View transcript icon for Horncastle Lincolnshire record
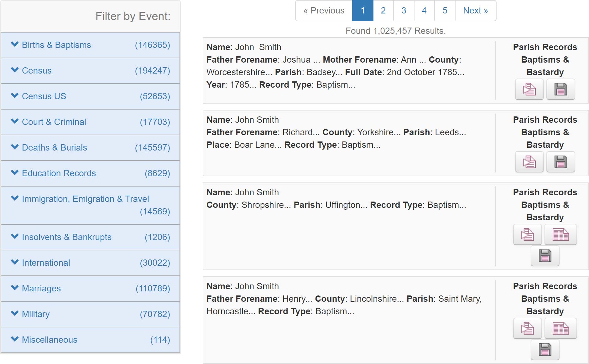 [527, 328]
